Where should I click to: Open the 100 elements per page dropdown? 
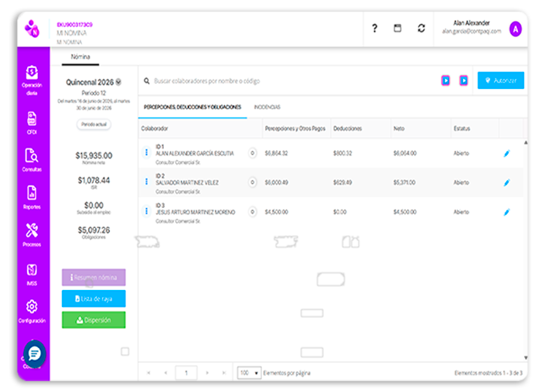tap(249, 373)
